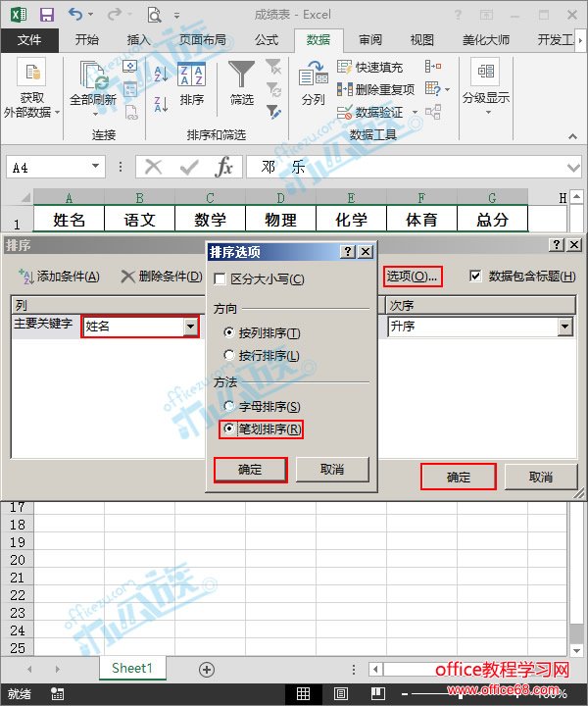Switch to the 开始 home tab
588x706 pixels.
pyautogui.click(x=86, y=40)
